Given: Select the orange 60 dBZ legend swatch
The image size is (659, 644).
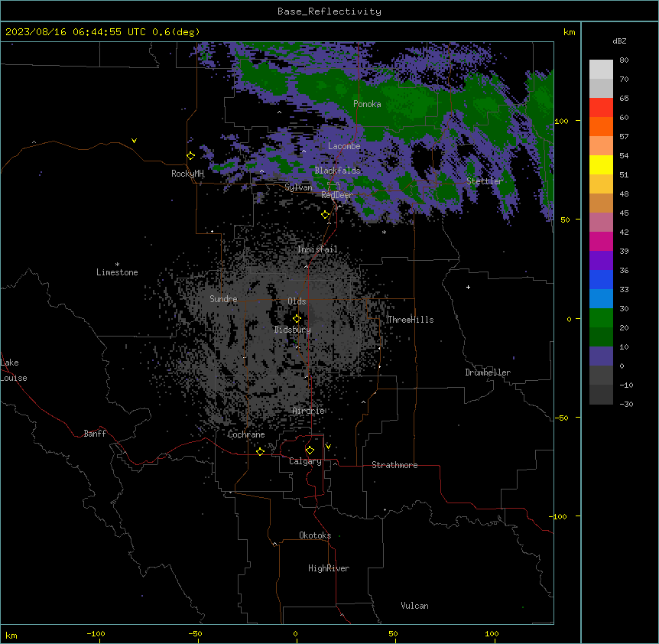Looking at the screenshot, I should [601, 126].
